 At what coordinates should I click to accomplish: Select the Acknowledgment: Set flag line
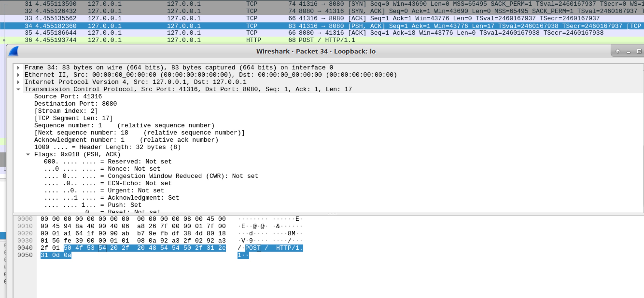click(112, 198)
